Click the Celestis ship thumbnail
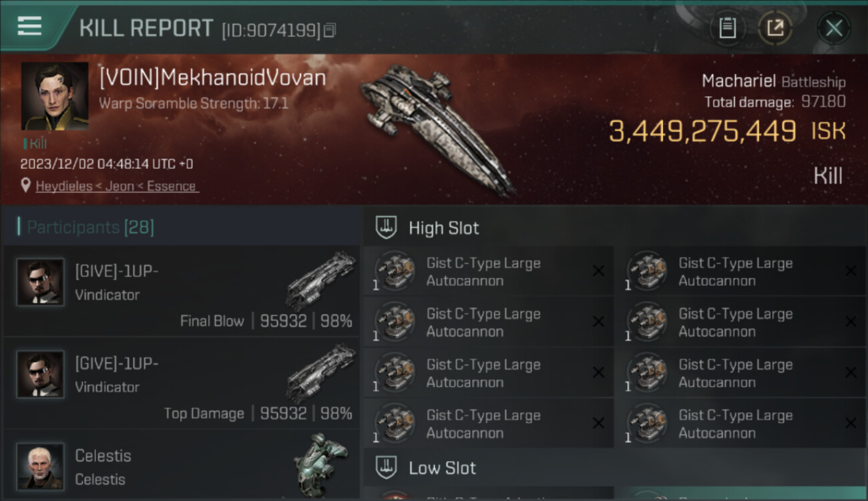 [321, 464]
